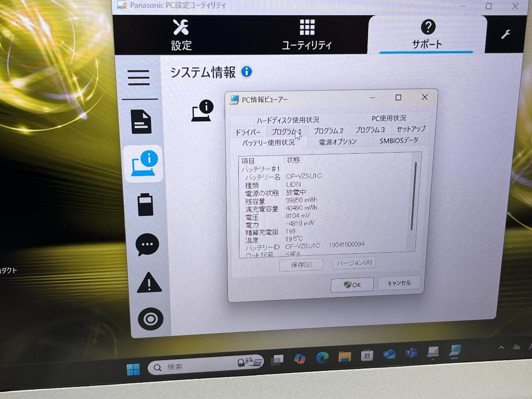Click the small wrench icon at top right

(x=505, y=34)
